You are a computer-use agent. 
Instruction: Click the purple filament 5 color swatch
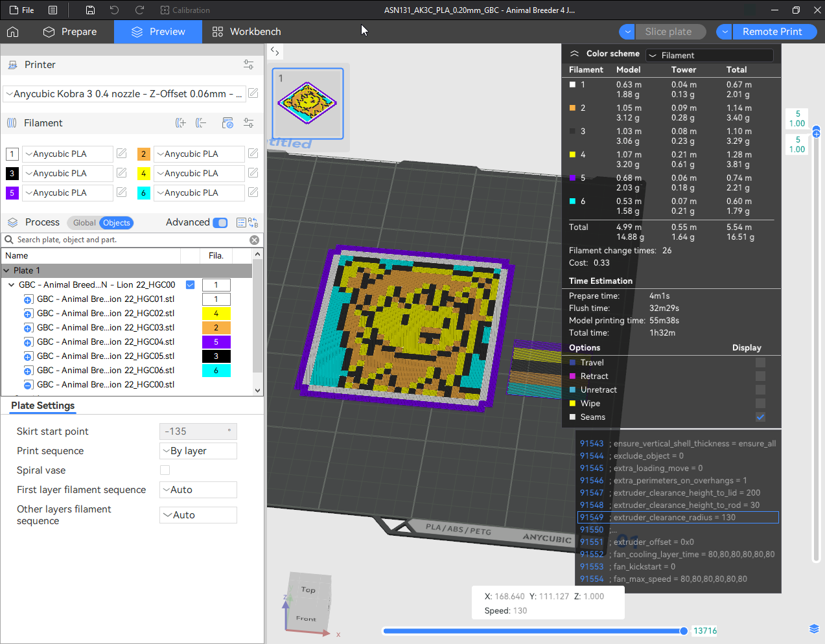[x=12, y=193]
